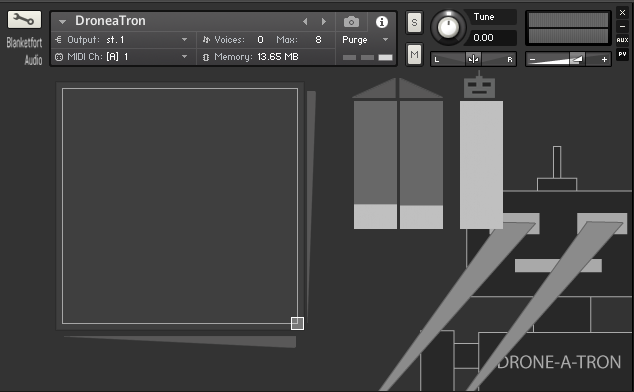Click the PV button icon
The width and height of the screenshot is (634, 392).
pos(622,54)
